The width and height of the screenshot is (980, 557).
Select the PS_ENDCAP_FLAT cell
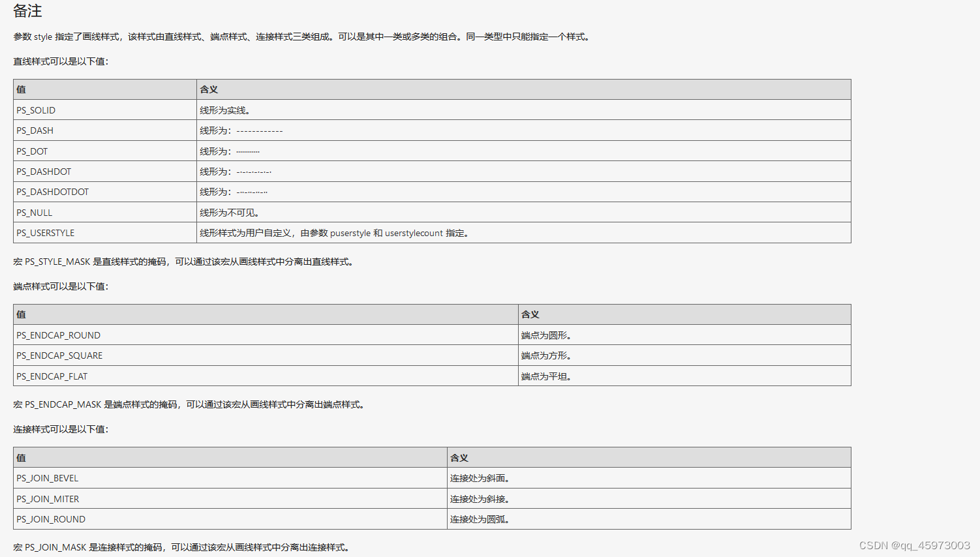pos(266,376)
